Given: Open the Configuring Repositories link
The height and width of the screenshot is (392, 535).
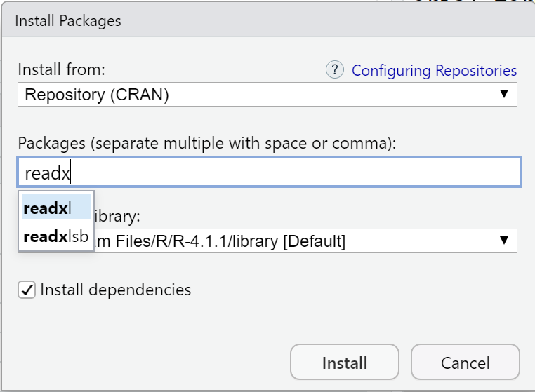Looking at the screenshot, I should tap(434, 71).
